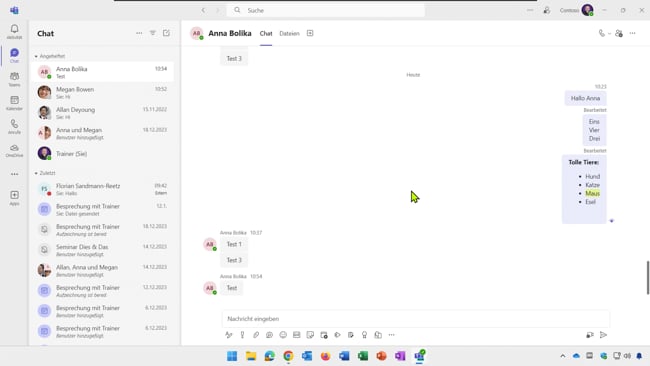Image resolution: width=650 pixels, height=366 pixels.
Task: Select the Chat tab in header
Action: pos(266,33)
